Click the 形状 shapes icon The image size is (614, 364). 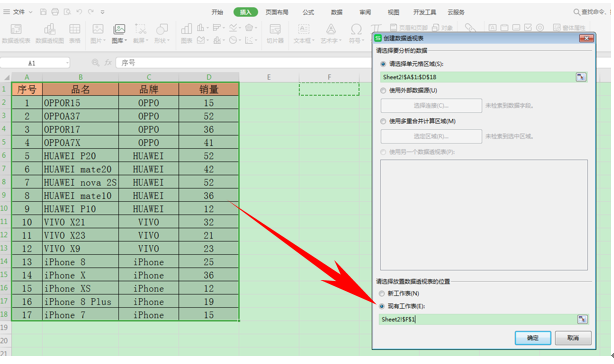[x=162, y=29]
